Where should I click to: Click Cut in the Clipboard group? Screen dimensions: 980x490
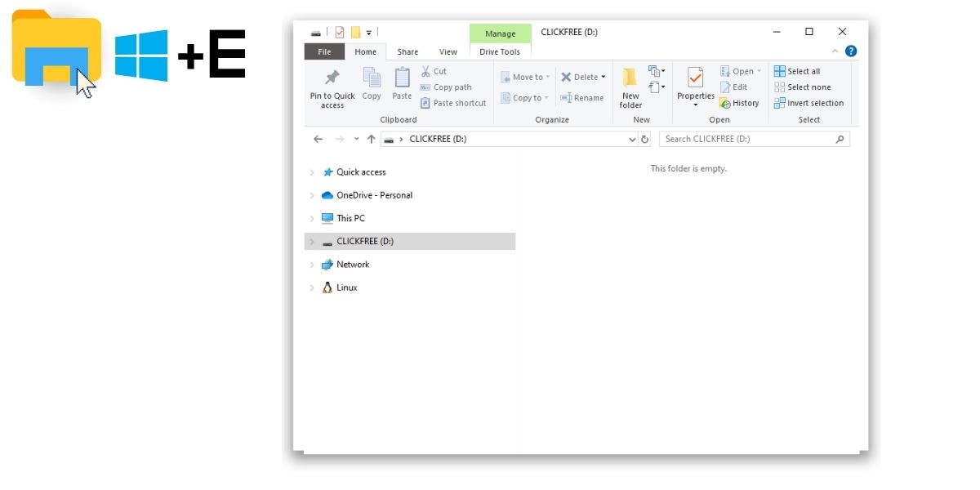click(434, 71)
